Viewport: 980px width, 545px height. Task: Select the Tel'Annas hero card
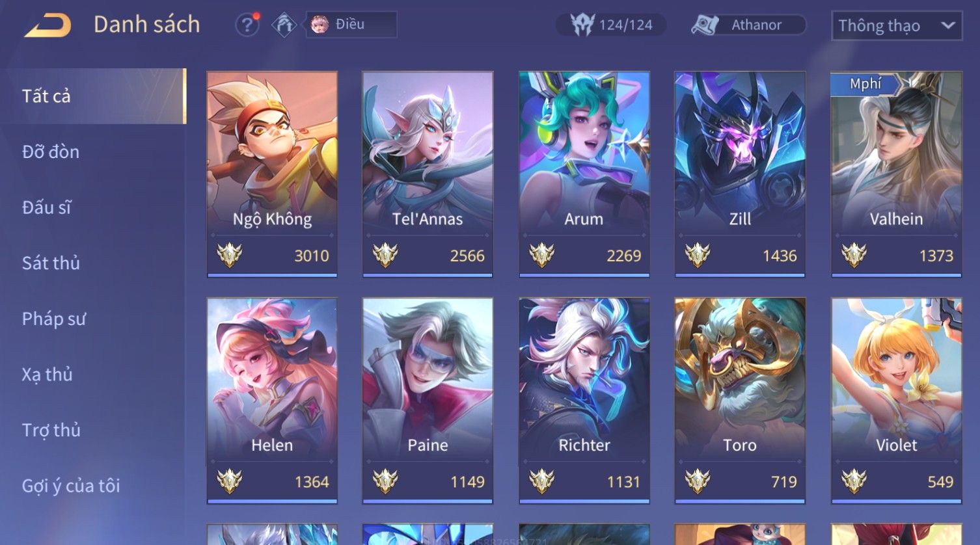[428, 174]
